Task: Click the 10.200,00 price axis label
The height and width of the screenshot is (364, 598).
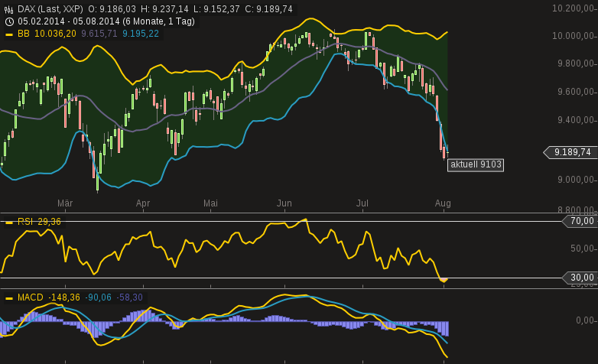Action: [574, 8]
